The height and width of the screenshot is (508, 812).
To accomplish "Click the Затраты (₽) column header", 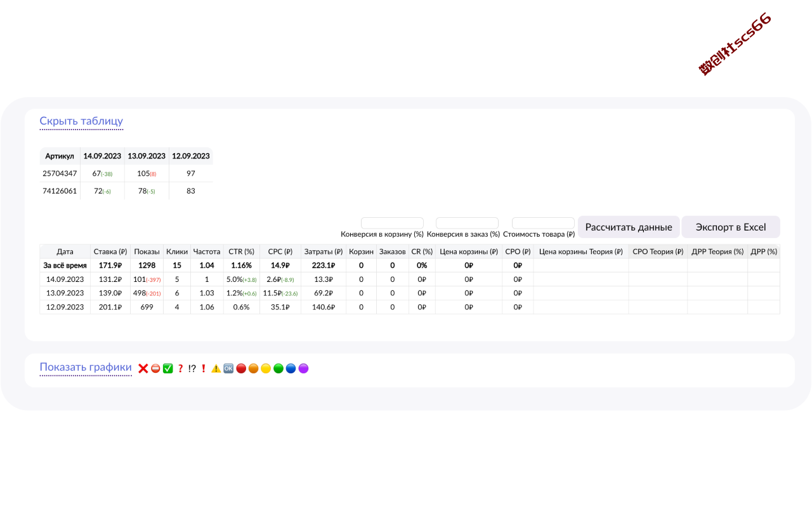I will point(324,251).
